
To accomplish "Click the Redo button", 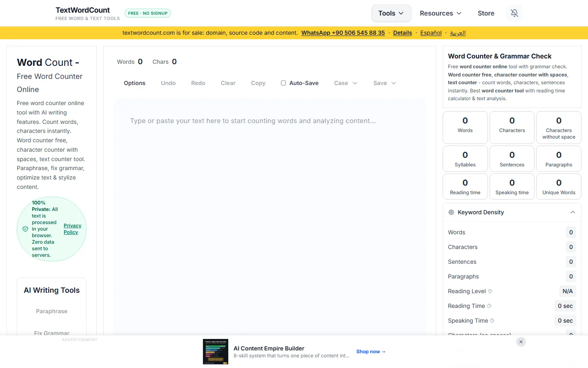I will click(x=198, y=83).
